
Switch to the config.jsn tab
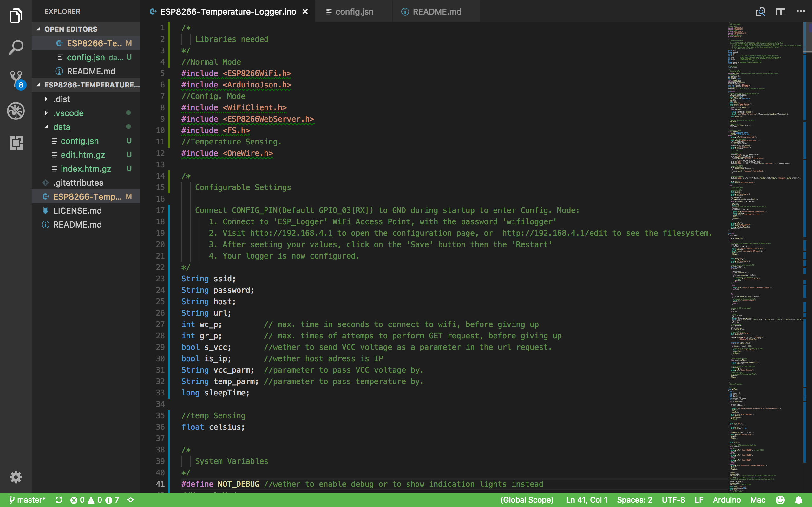(354, 12)
